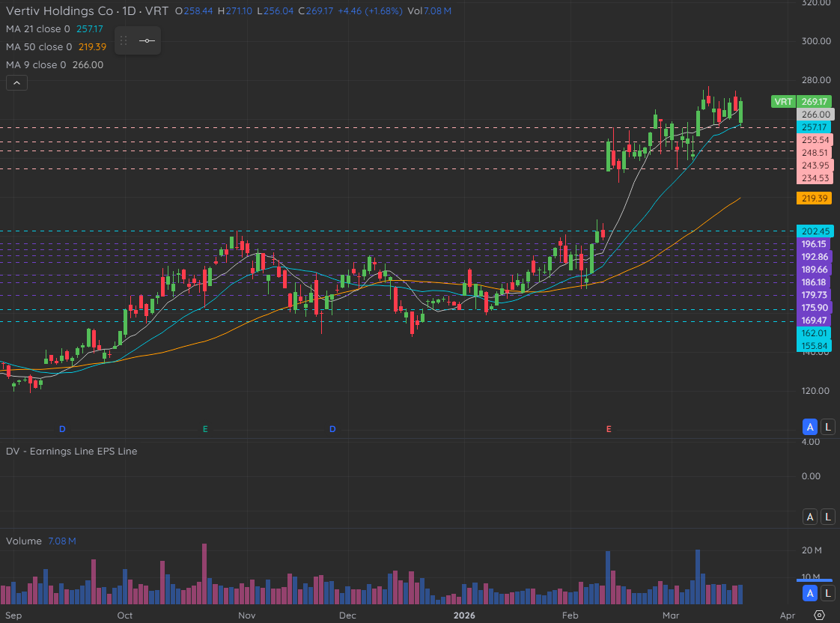Click the VRT last price label 269.17
Image resolution: width=840 pixels, height=623 pixels.
[815, 101]
